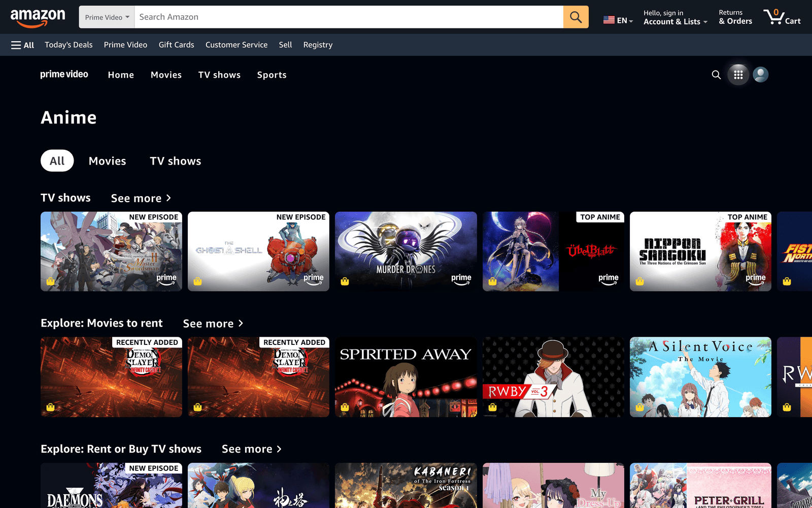Click US flag language icon

[608, 20]
